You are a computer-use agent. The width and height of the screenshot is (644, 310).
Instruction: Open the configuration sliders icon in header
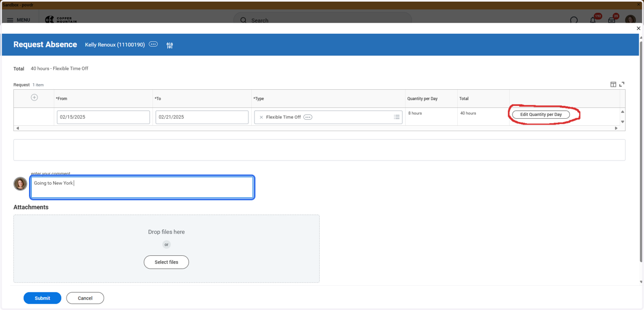pyautogui.click(x=170, y=45)
